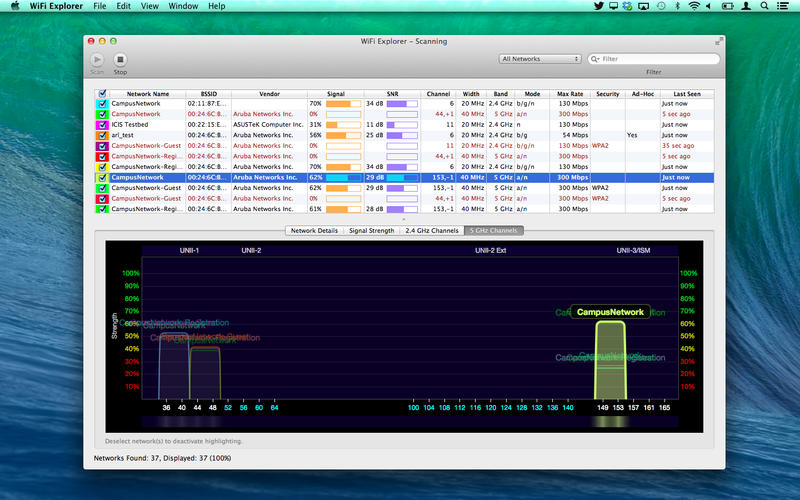Click channel 100 label on graph axis
Viewport: 800px width, 500px height.
coord(413,408)
